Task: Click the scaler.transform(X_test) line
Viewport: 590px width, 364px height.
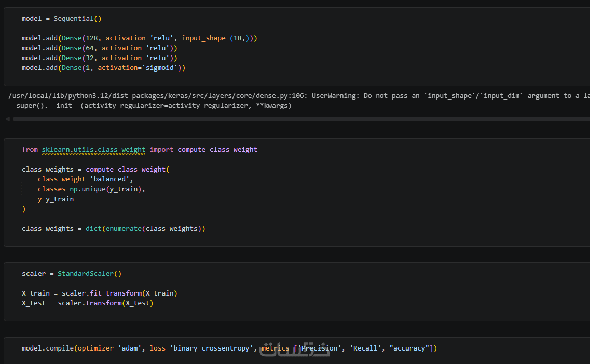Action: coord(87,303)
